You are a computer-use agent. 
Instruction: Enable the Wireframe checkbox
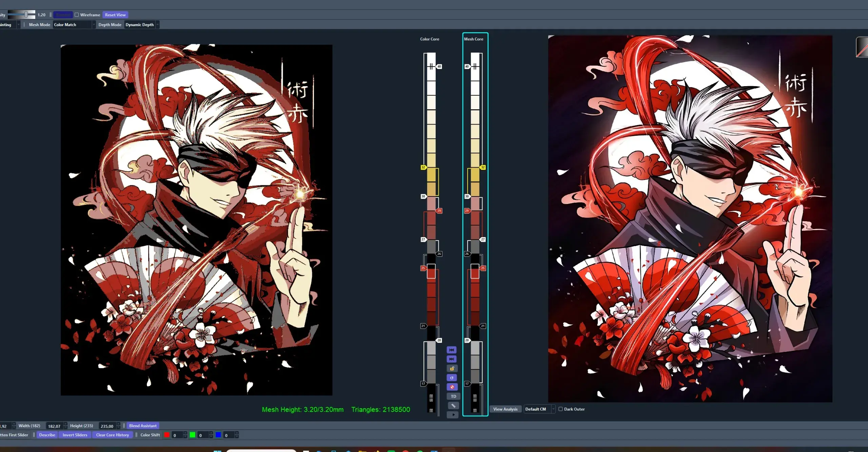click(77, 15)
